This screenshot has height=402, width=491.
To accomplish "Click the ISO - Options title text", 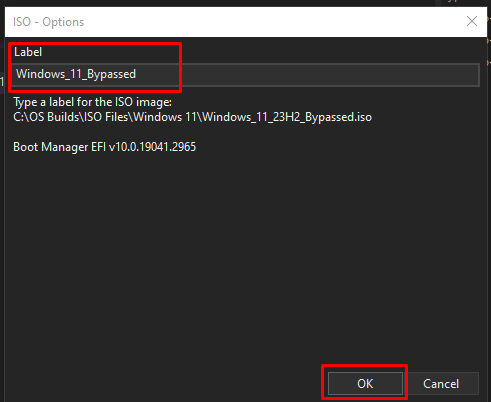I will click(x=48, y=22).
